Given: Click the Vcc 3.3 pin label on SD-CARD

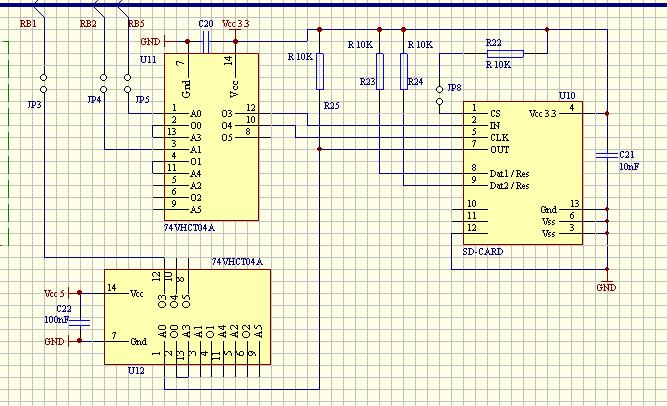Looking at the screenshot, I should pos(543,114).
